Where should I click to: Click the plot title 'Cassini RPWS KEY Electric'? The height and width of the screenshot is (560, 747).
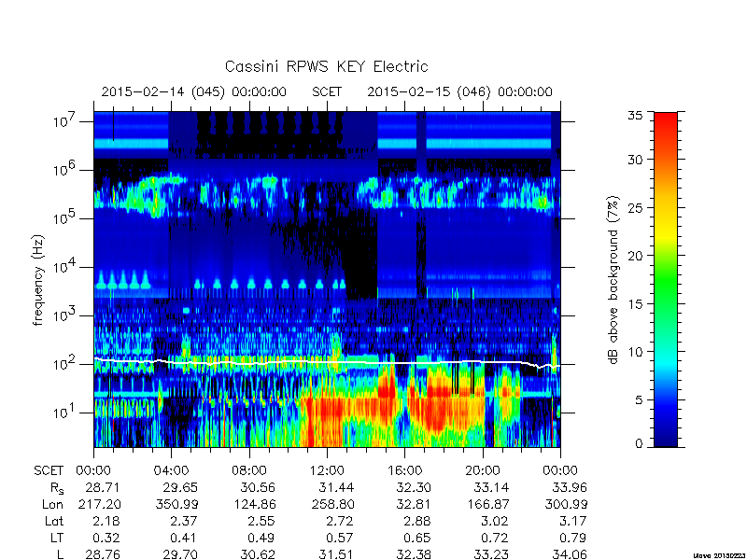point(326,66)
